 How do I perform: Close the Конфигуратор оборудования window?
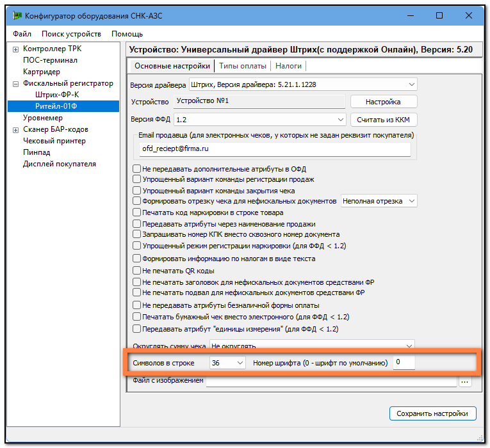coord(468,15)
